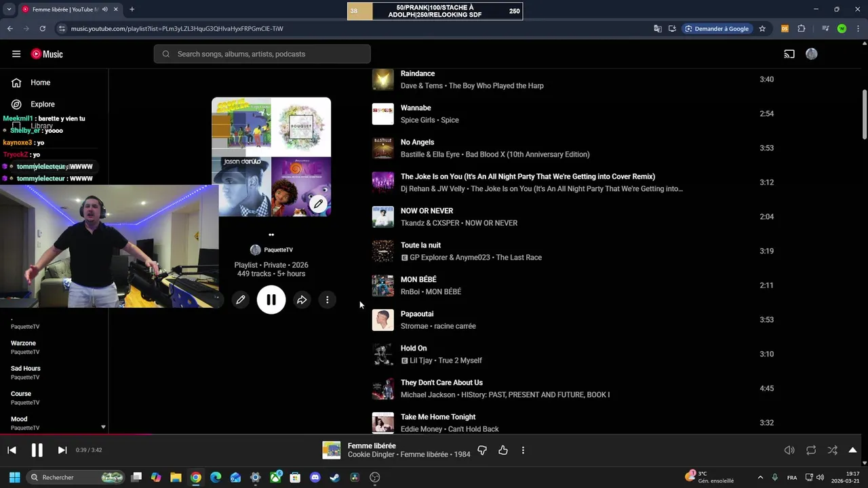This screenshot has height=488, width=868.
Task: Open the account avatar menu
Action: (812, 54)
